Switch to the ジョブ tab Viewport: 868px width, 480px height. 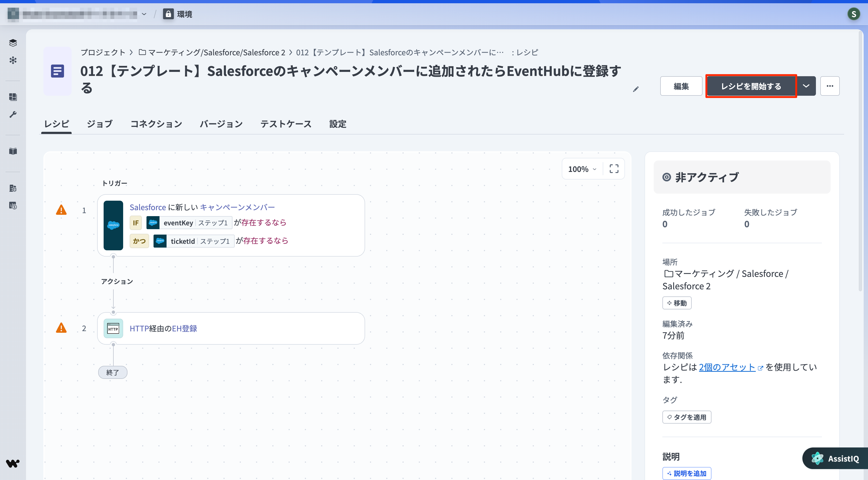(100, 124)
